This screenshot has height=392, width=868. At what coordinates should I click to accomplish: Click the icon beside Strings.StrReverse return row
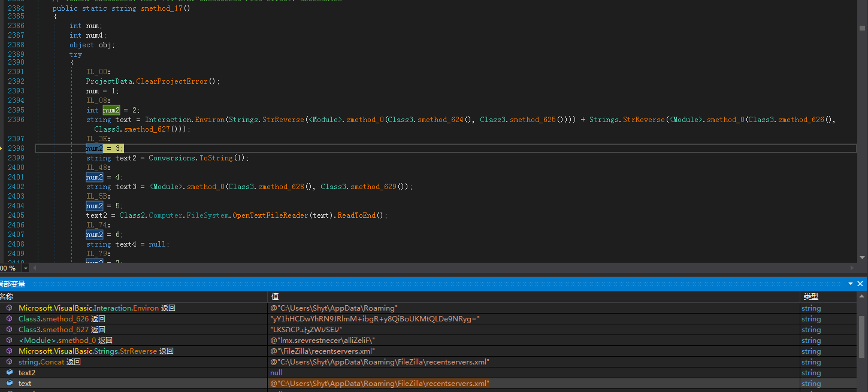(x=9, y=351)
